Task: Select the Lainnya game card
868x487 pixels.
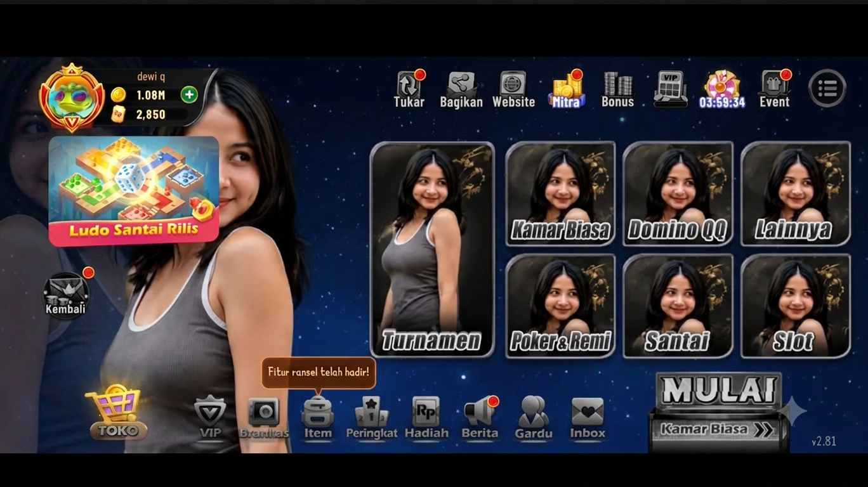Action: pos(796,193)
